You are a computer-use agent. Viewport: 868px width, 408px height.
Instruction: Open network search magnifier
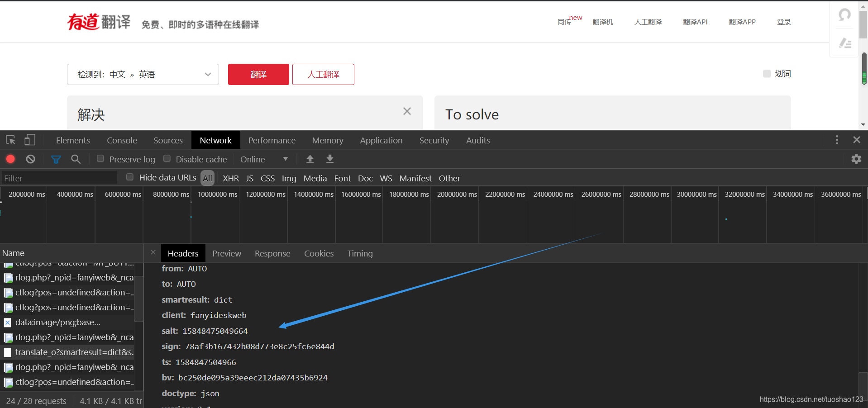point(76,159)
